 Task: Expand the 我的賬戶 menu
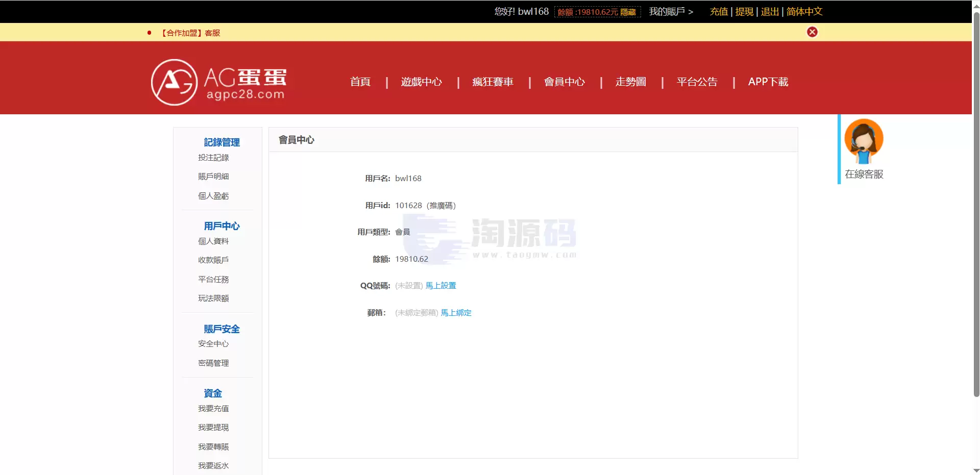(671, 12)
